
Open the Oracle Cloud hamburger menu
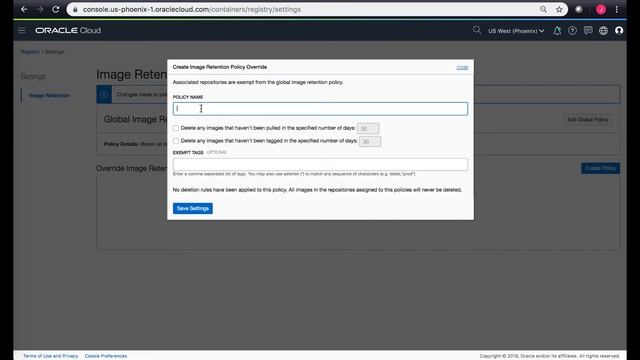coord(22,30)
